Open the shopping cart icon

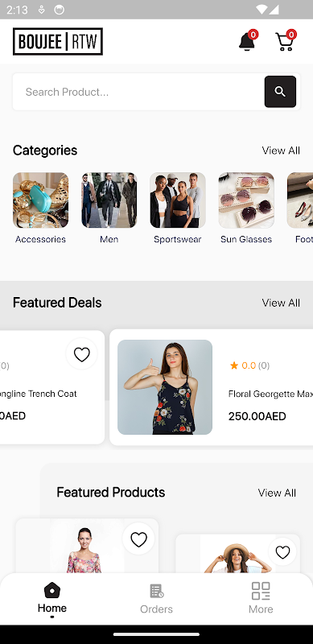coord(286,41)
